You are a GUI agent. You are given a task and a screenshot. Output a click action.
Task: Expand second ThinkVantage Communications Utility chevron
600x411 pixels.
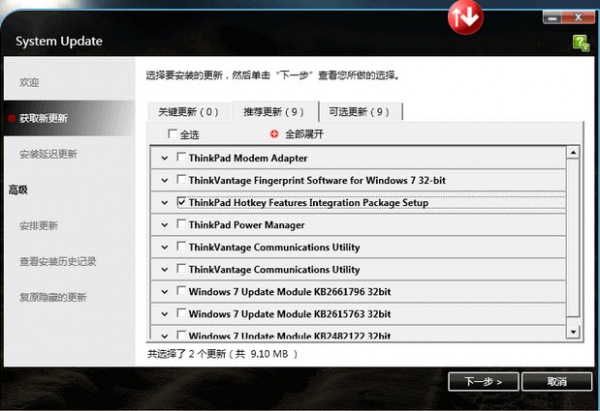pyautogui.click(x=165, y=269)
